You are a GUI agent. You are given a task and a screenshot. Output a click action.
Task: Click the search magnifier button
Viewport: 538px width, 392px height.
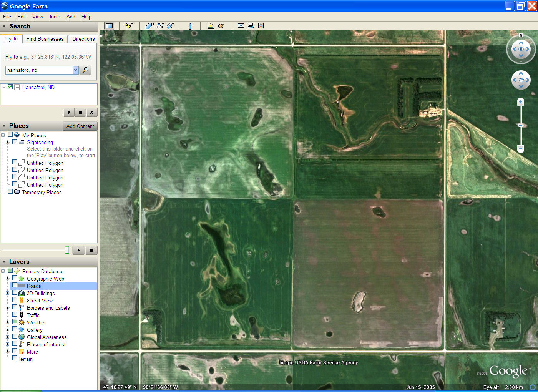click(85, 70)
